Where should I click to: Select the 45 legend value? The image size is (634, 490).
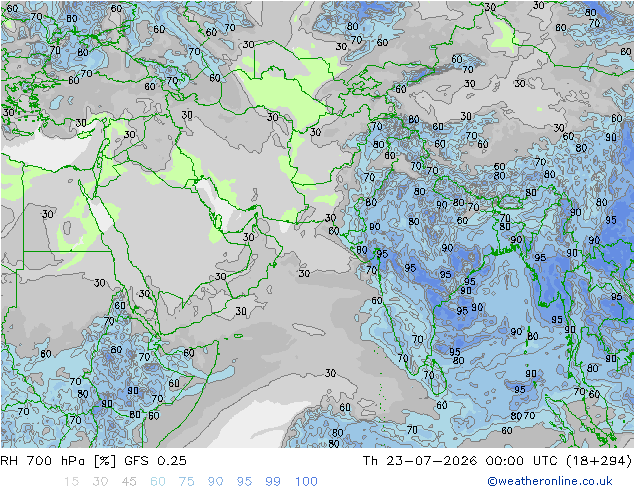click(x=129, y=482)
